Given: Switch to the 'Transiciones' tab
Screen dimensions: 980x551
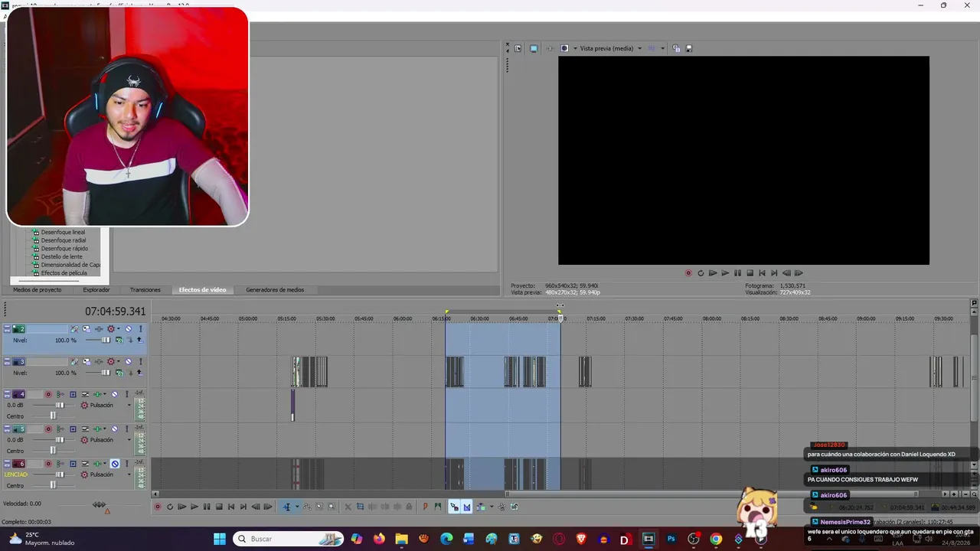Looking at the screenshot, I should pos(145,290).
